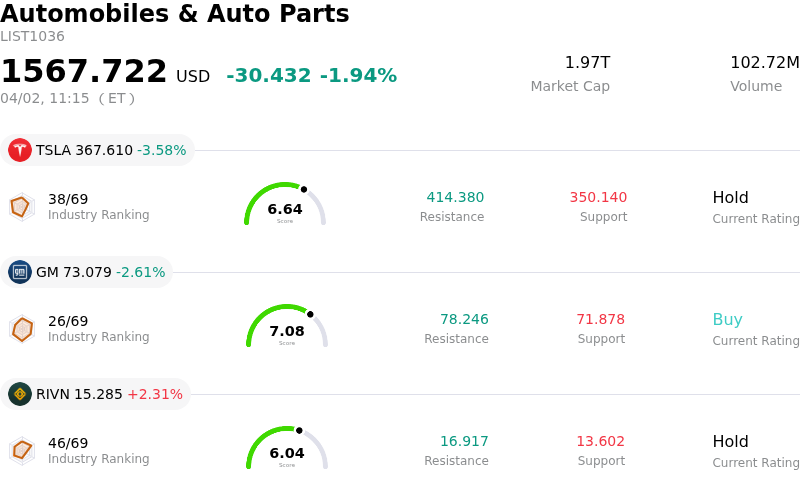Click the TSLA 6.64 score gauge

click(285, 205)
